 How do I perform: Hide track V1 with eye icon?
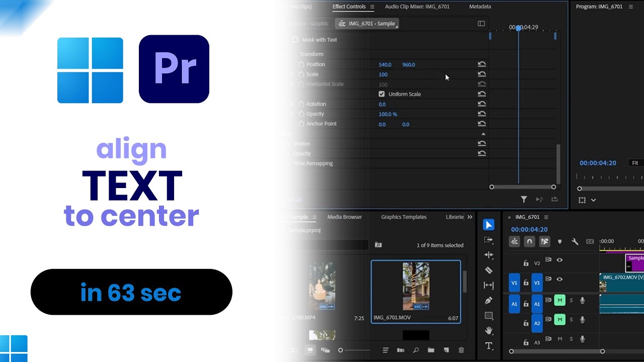click(x=559, y=279)
